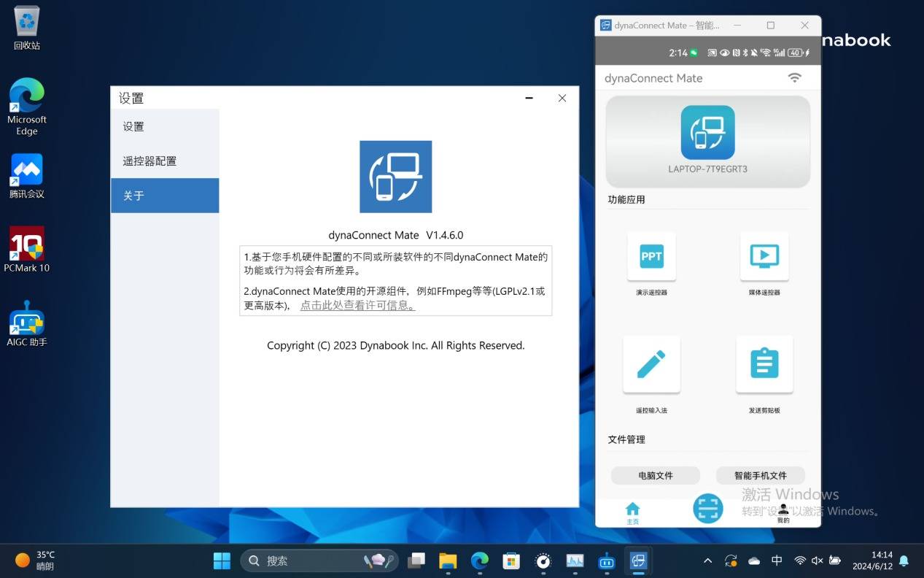924x578 pixels.
Task: Tap the 主页 home icon in phone app
Action: (x=632, y=513)
